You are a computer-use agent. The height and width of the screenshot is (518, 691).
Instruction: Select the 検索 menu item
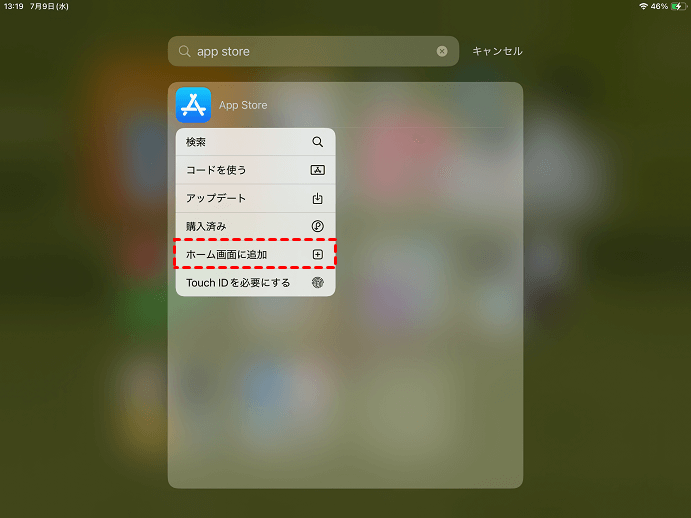coord(256,142)
